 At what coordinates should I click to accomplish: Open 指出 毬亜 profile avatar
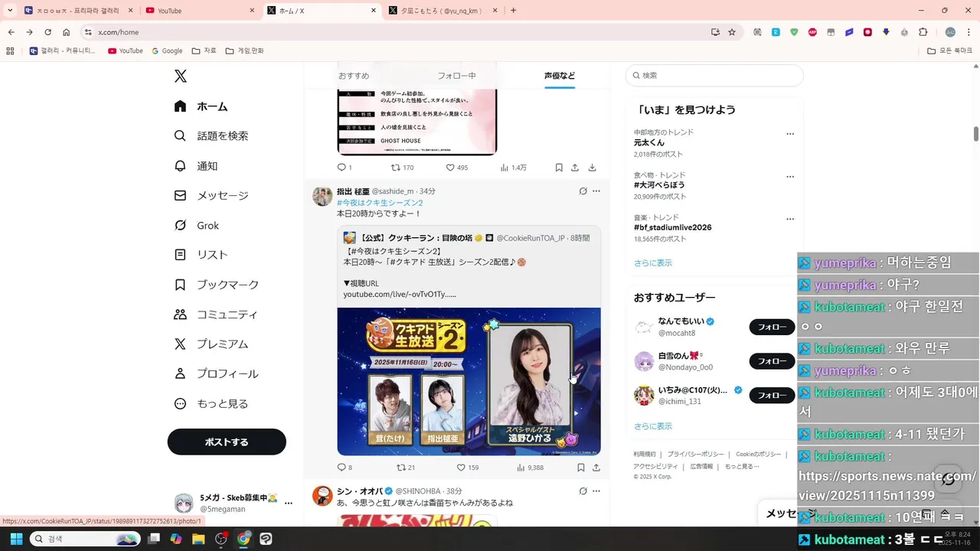coord(322,196)
